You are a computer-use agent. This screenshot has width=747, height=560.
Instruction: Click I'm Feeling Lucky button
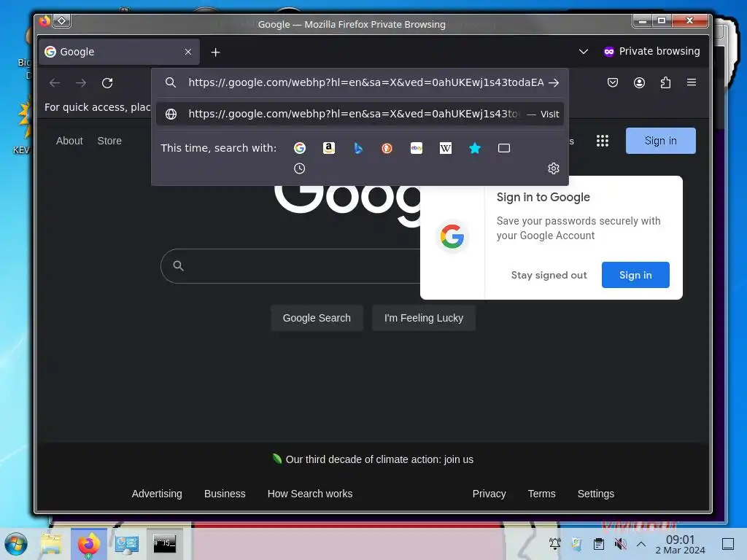pyautogui.click(x=424, y=318)
